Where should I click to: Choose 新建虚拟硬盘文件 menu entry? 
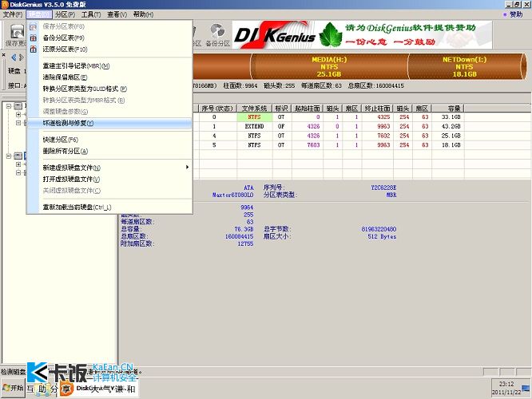(x=72, y=168)
